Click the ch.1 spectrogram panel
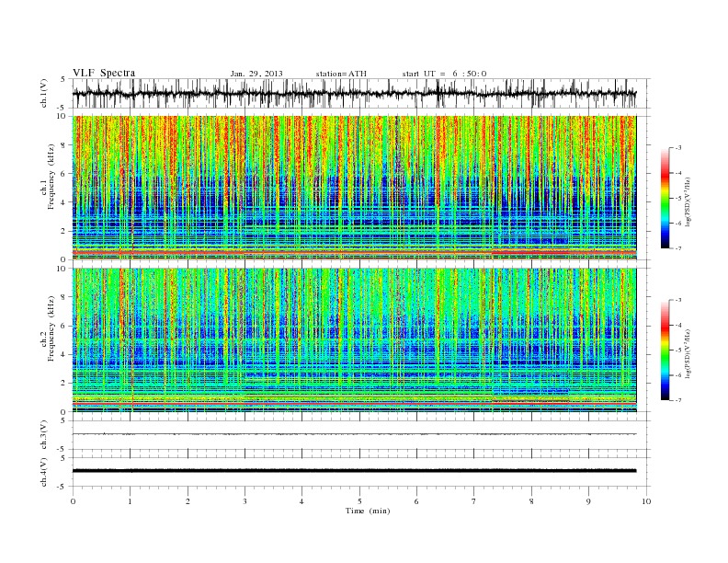This screenshot has width=728, height=563. (x=354, y=188)
